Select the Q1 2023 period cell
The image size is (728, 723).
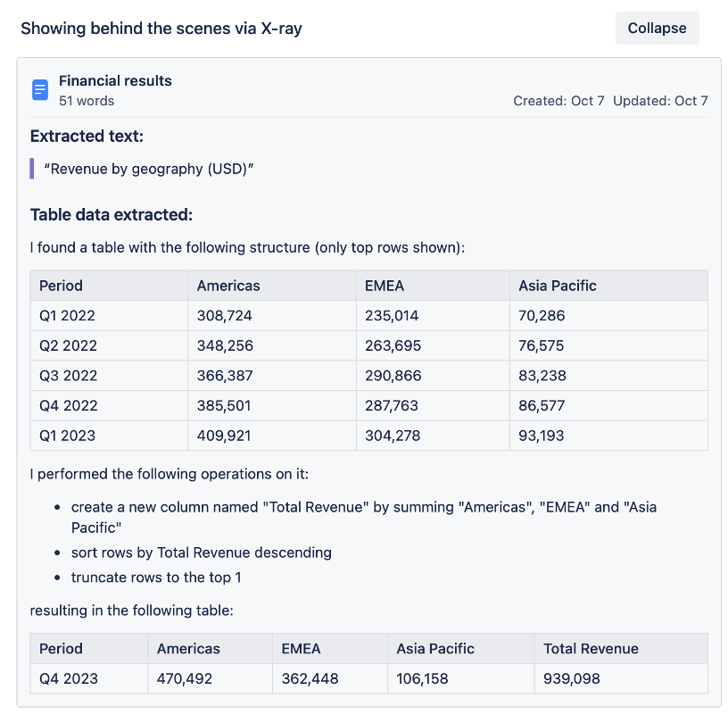coord(68,436)
